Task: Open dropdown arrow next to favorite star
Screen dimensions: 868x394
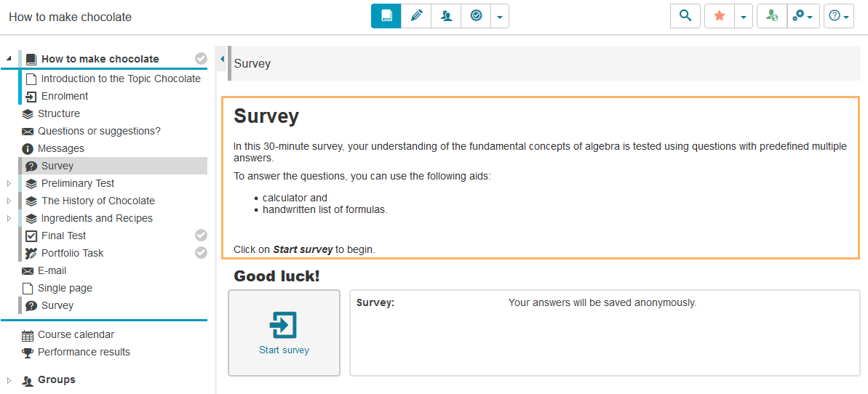Action: coord(743,16)
